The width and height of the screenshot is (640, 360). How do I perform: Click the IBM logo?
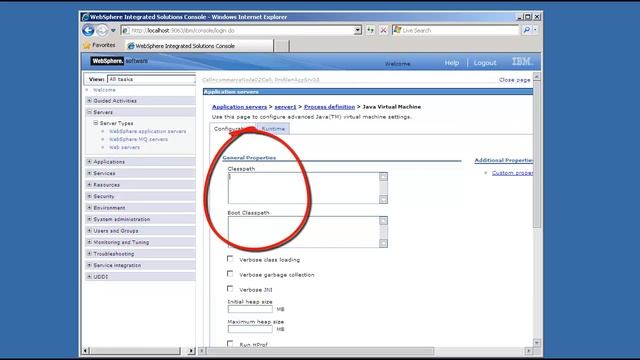(x=522, y=61)
